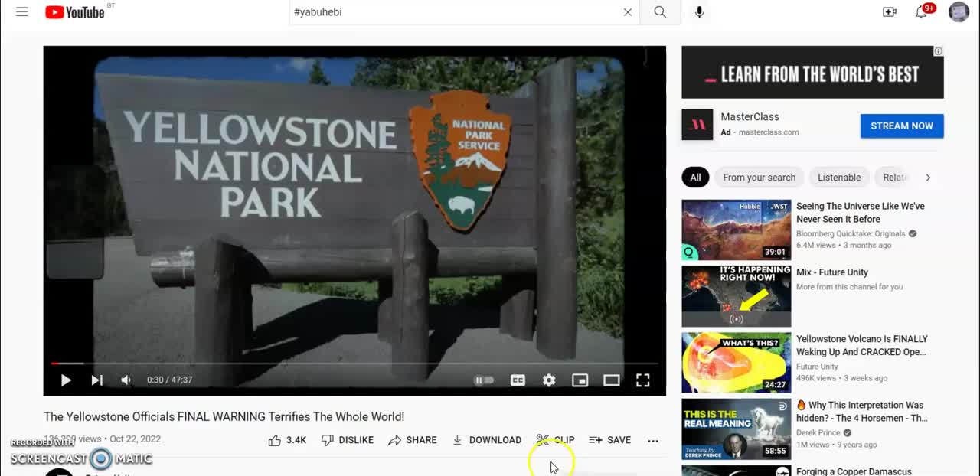Save the video to playlist
Image resolution: width=980 pixels, height=476 pixels.
[x=610, y=440]
